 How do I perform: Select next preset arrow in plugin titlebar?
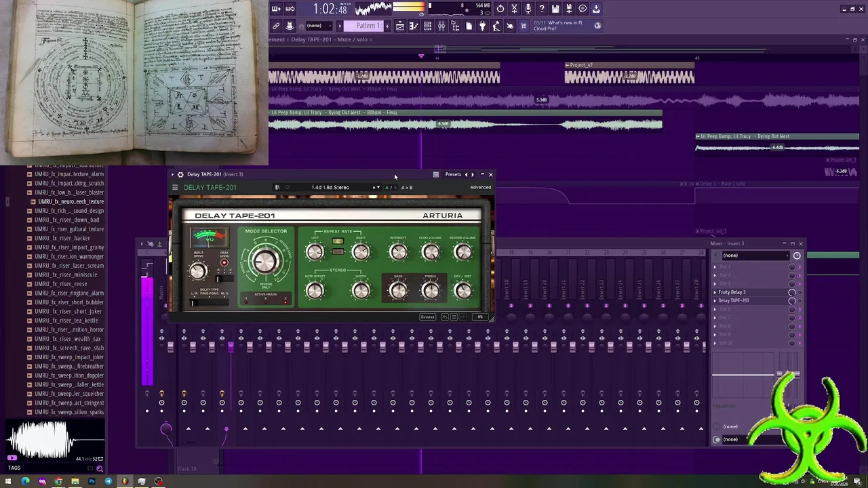tap(473, 174)
